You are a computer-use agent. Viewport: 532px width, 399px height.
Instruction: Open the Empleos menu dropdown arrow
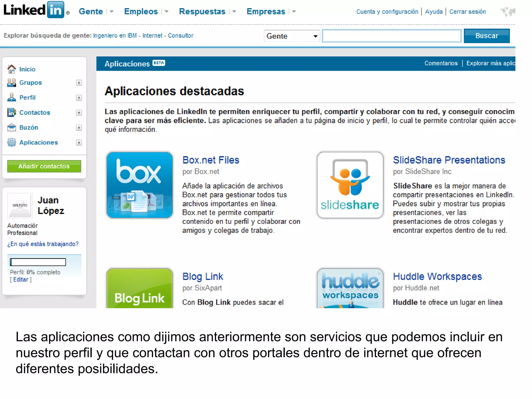pyautogui.click(x=167, y=12)
